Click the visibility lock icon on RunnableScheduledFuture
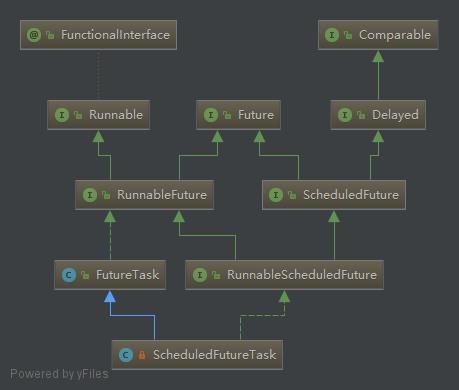459x390 pixels. 216,275
